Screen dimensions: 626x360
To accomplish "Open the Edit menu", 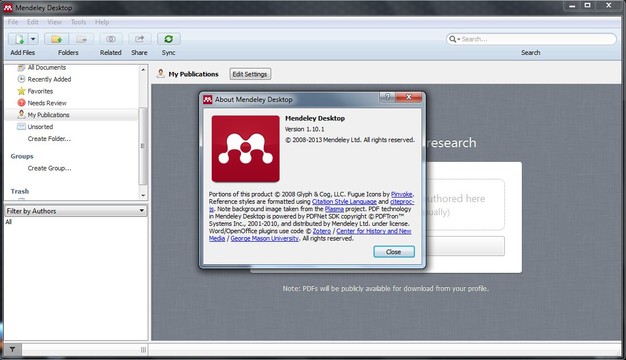I will coord(33,22).
